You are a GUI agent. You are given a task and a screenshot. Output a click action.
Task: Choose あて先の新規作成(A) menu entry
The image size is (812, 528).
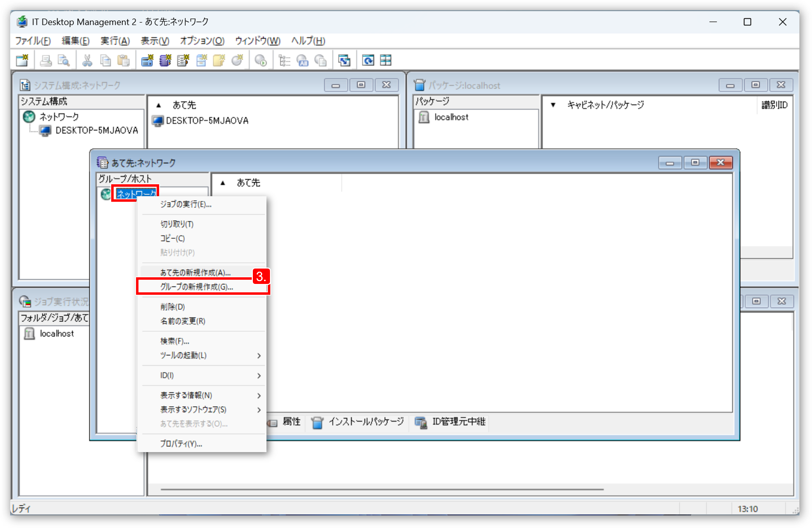tap(195, 272)
